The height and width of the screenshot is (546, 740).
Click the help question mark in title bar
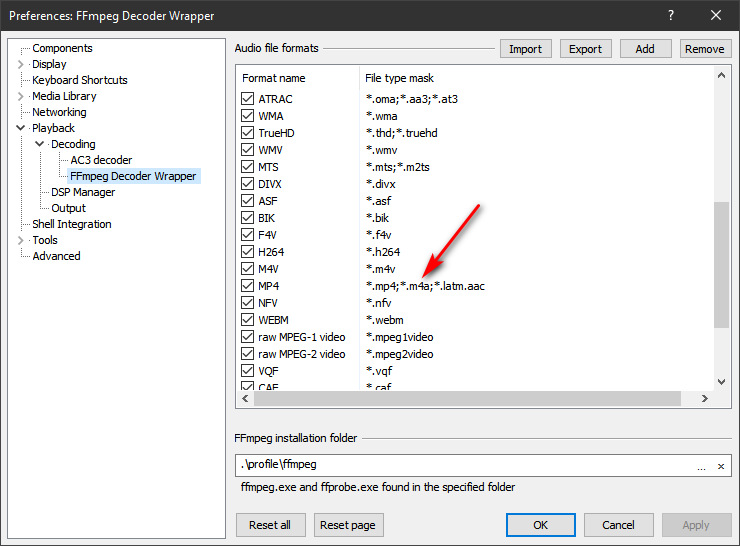(x=670, y=15)
